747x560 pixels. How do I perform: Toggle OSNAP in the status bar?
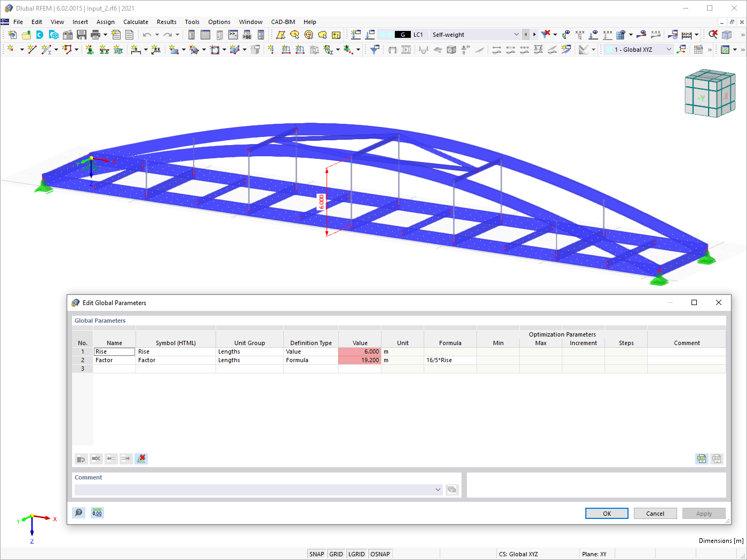pos(380,554)
